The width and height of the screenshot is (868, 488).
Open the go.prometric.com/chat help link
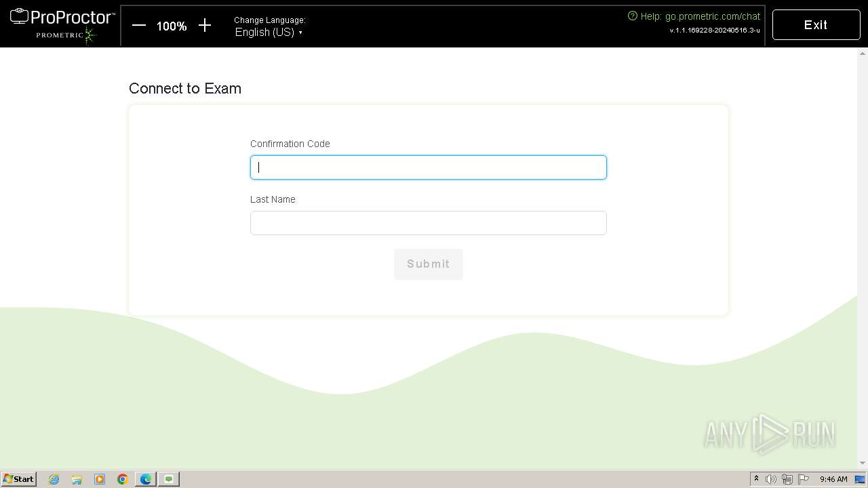(713, 16)
